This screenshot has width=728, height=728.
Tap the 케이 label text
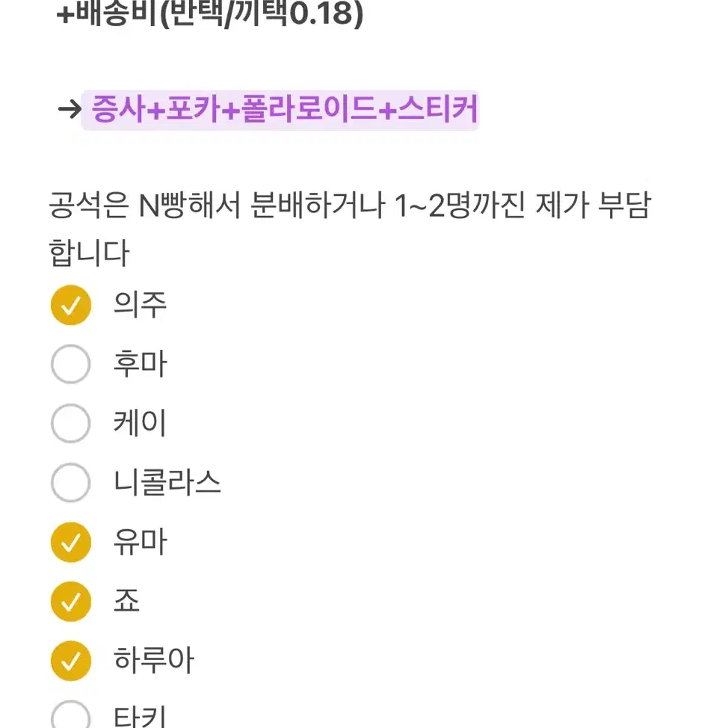(x=140, y=424)
